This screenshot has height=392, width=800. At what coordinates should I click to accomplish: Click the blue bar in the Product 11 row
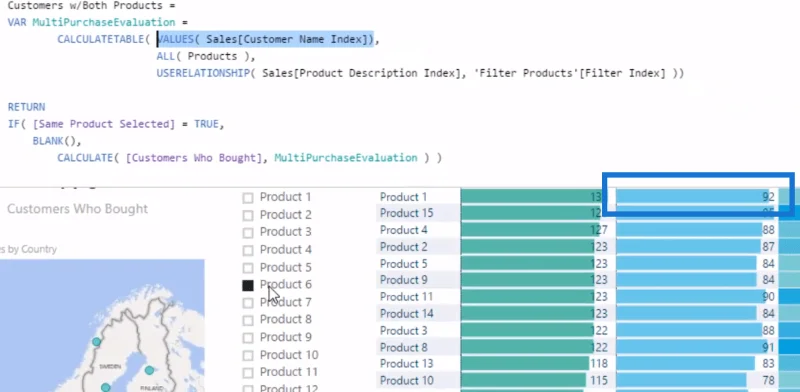pos(690,297)
